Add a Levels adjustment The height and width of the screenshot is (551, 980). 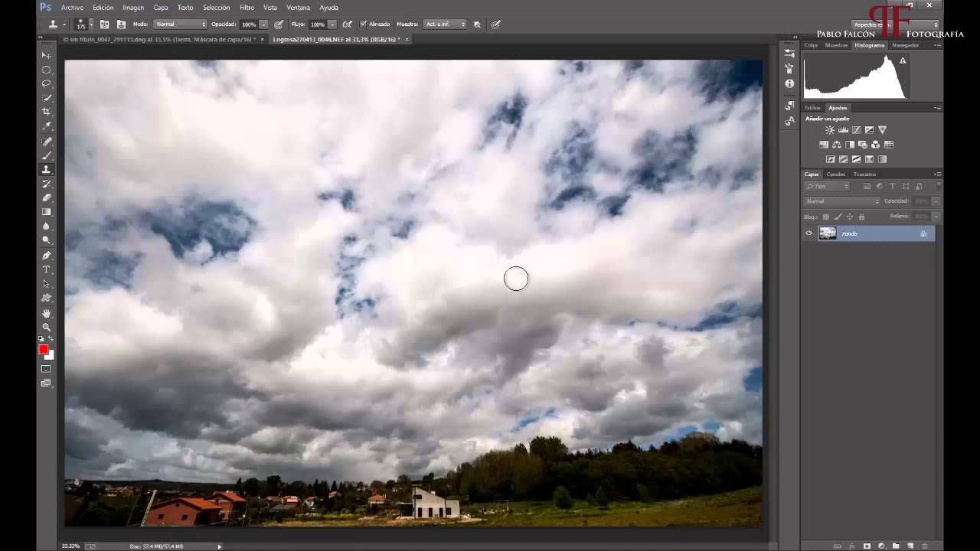pos(843,130)
